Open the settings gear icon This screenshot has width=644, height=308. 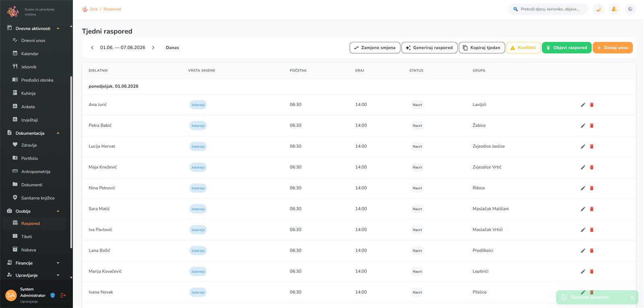[630, 9]
